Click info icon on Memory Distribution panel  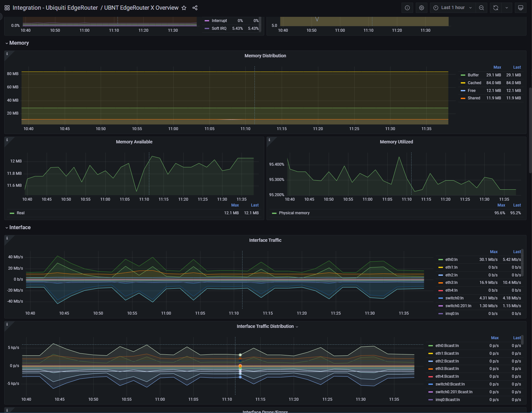tap(7, 54)
